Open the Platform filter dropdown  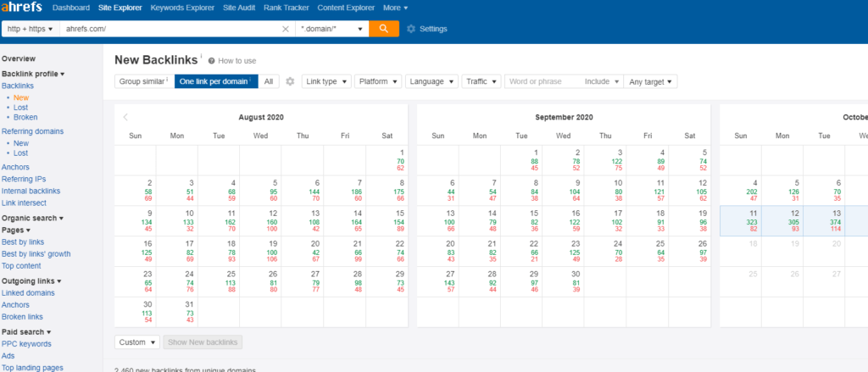(x=378, y=81)
